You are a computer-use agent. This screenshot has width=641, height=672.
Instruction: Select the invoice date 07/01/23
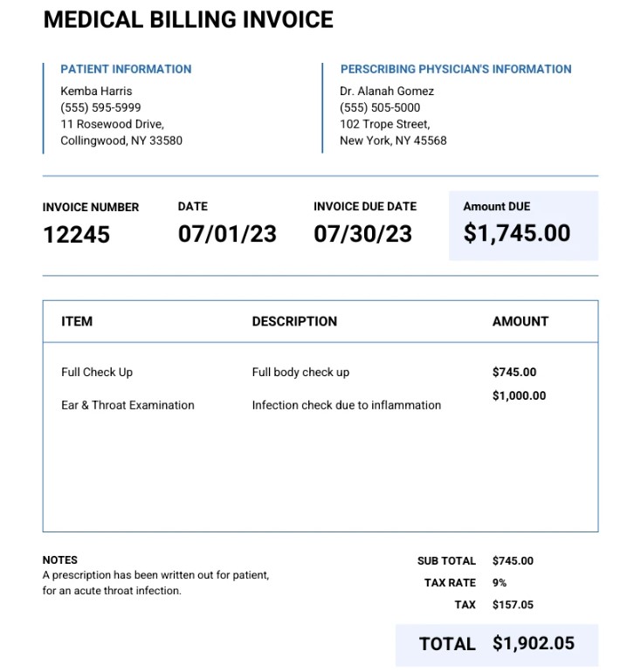(227, 234)
